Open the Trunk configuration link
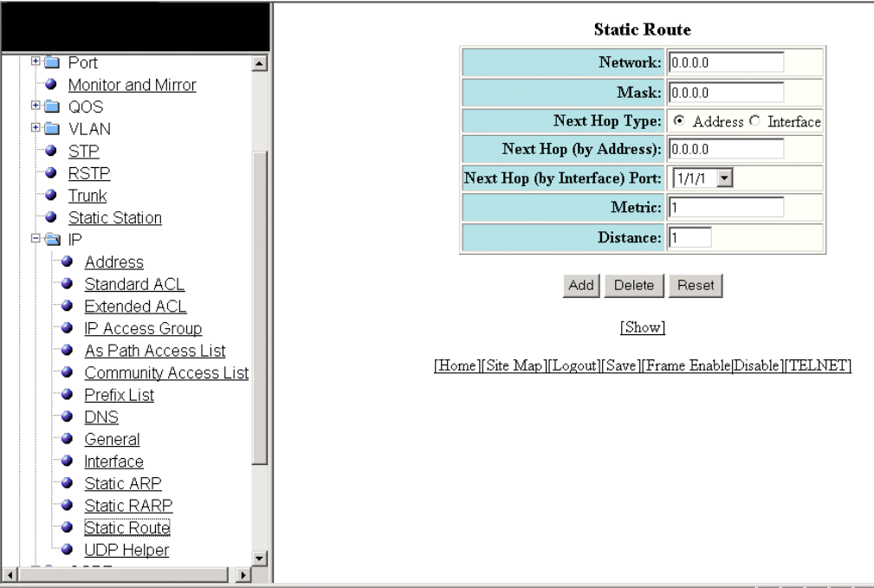The height and width of the screenshot is (588, 874). pos(87,196)
